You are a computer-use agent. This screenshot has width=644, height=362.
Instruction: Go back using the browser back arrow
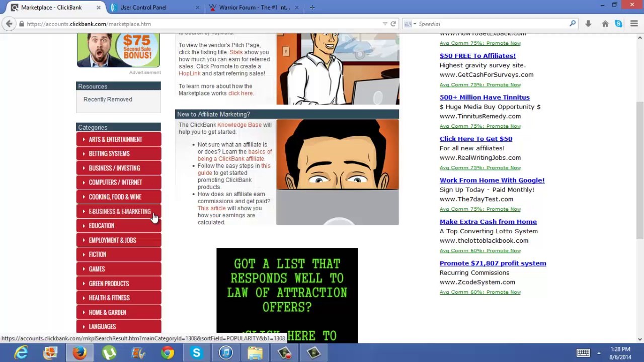pyautogui.click(x=9, y=24)
